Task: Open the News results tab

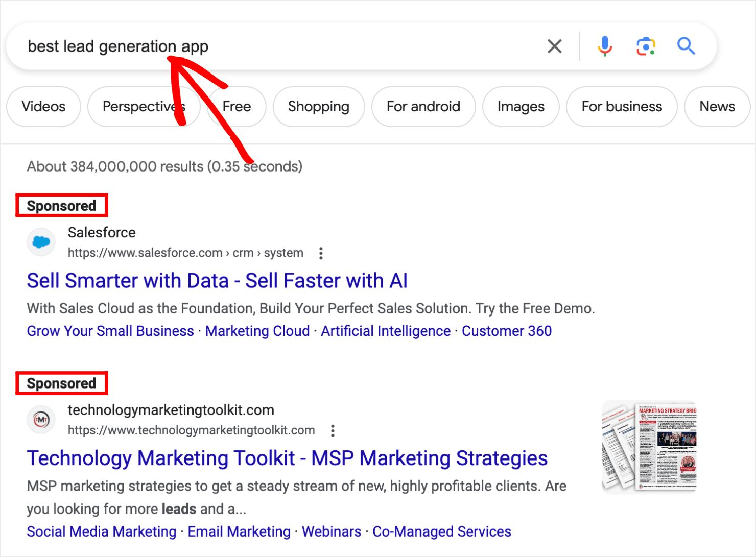Action: (x=717, y=107)
